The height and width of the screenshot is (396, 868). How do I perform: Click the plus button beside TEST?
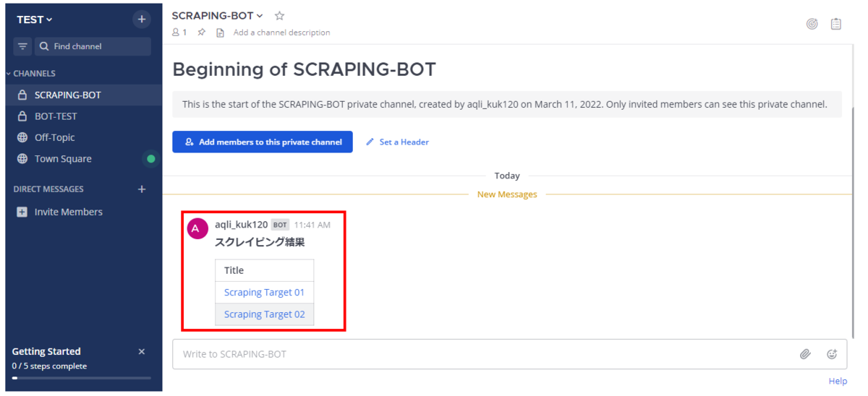142,20
